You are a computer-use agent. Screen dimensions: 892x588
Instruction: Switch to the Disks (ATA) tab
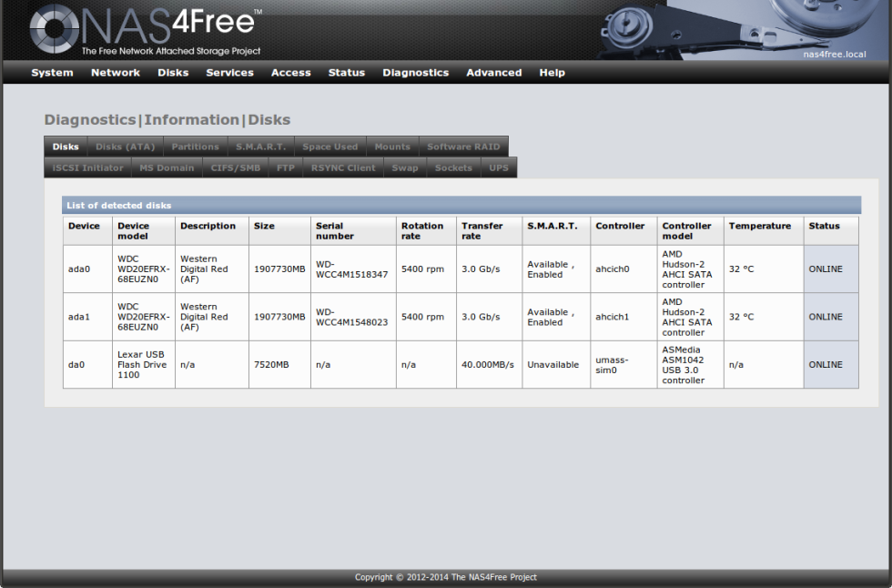(x=125, y=147)
